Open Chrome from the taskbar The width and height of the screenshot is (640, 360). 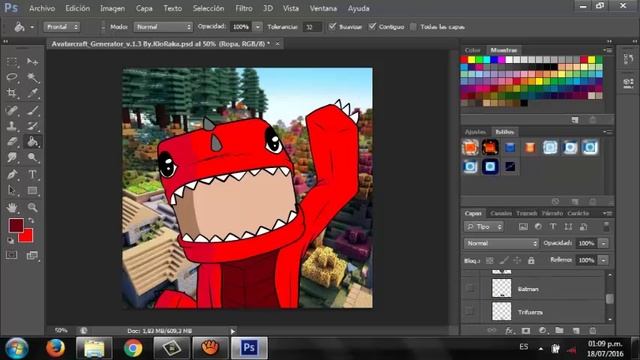133,348
